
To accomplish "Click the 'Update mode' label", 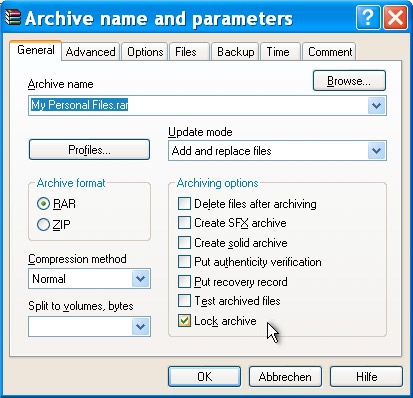I will [200, 132].
